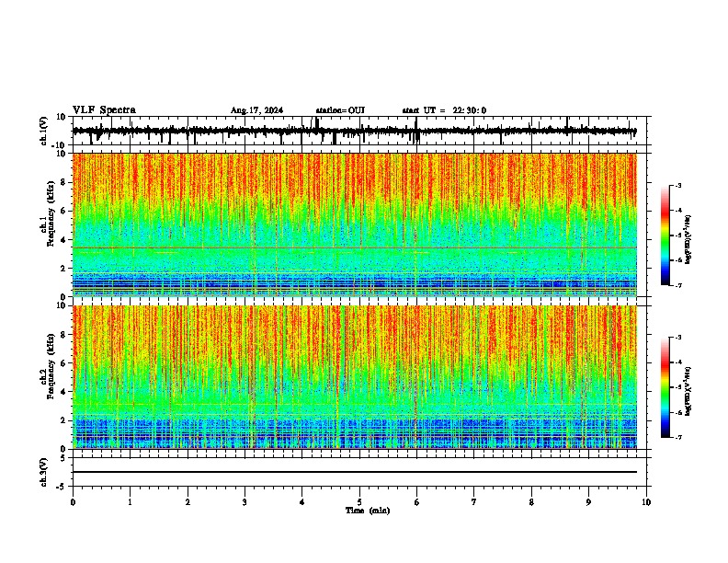Click the ch.1(V) waveform axis label
The height and width of the screenshot is (563, 728).
point(44,131)
